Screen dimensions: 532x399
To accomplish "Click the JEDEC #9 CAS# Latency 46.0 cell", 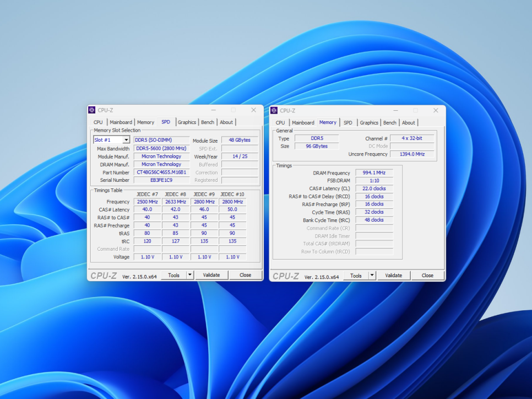I will click(x=204, y=209).
